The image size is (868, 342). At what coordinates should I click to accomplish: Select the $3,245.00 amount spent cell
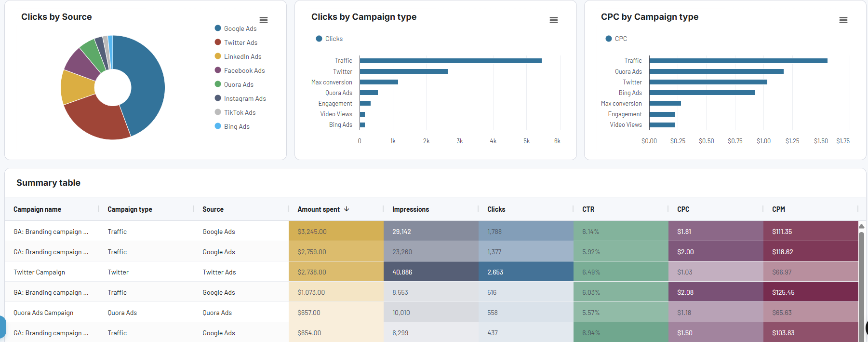336,232
